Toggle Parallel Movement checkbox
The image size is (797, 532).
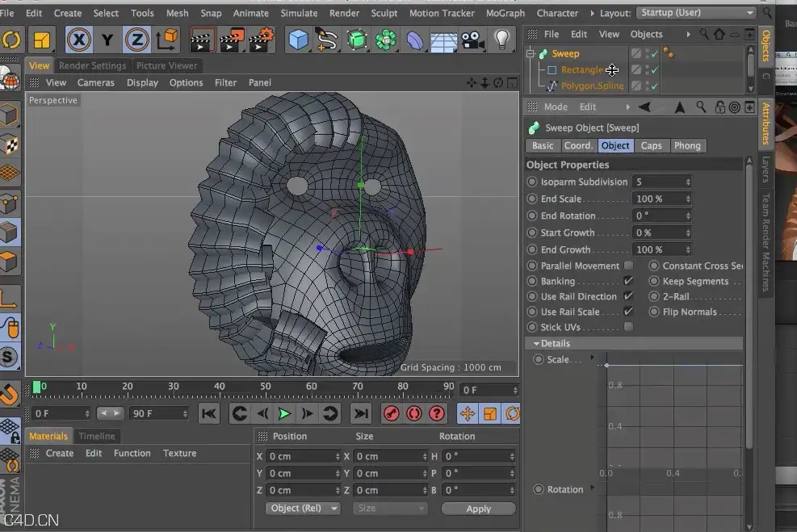coord(629,266)
